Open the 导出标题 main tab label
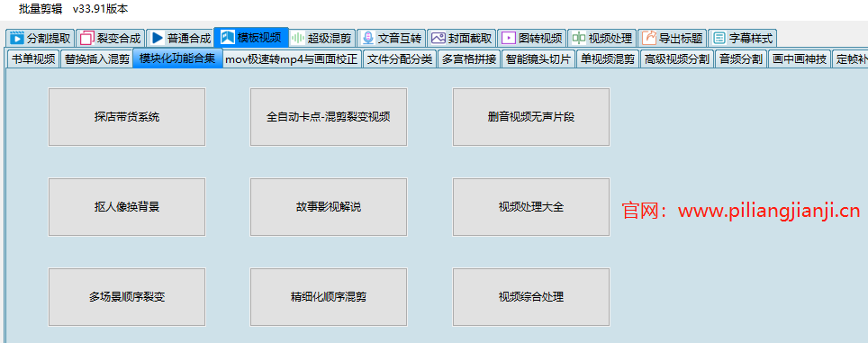868x343 pixels. coord(681,38)
